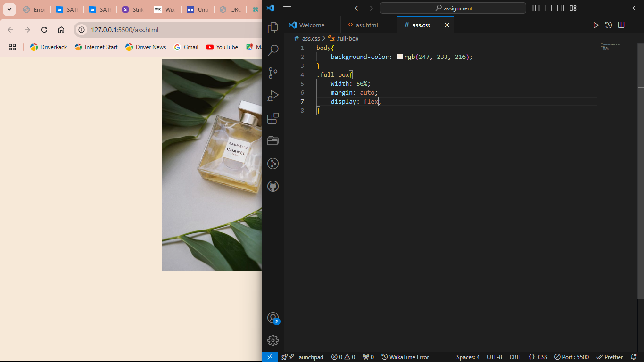The height and width of the screenshot is (362, 644).
Task: Open the YouTube bookmark
Action: [x=222, y=47]
